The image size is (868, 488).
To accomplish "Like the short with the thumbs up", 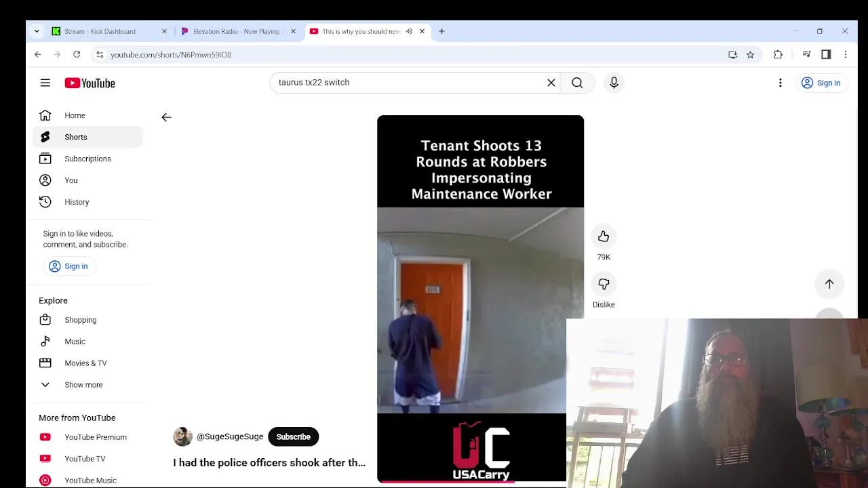I will (604, 237).
